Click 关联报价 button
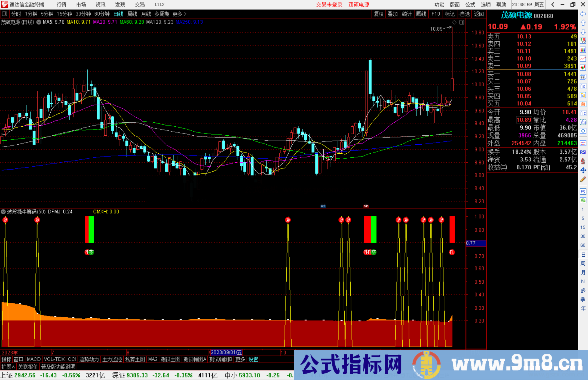588x380 pixels. click(28, 367)
